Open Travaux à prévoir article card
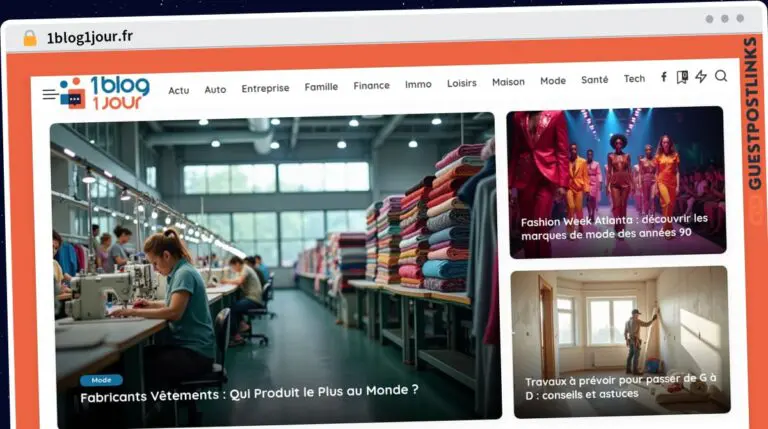768x429 pixels. click(621, 342)
